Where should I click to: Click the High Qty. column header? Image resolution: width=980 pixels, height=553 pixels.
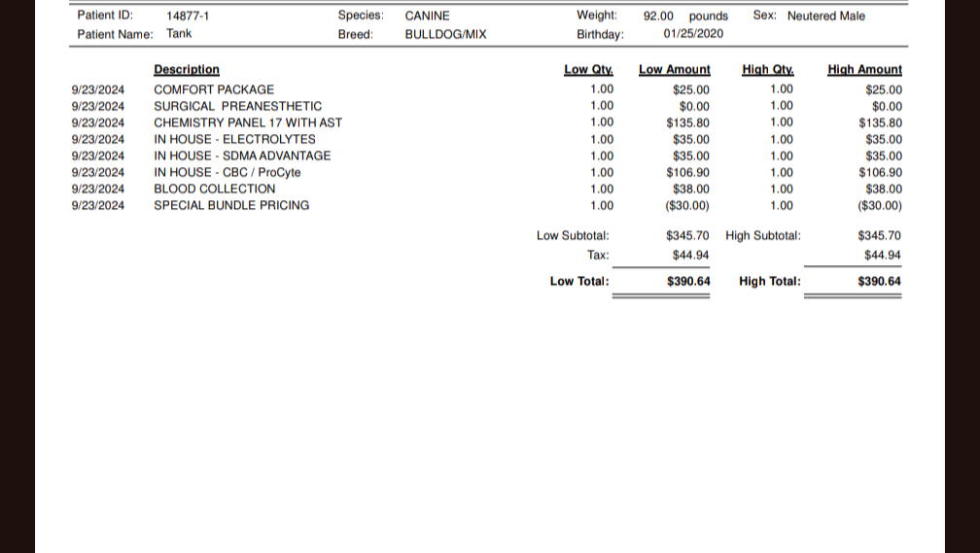point(767,70)
